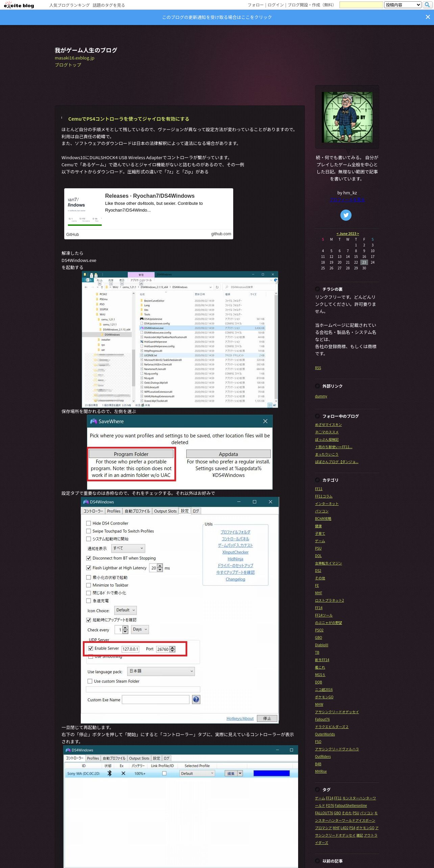Dismiss the blue update notification banner

click(428, 17)
